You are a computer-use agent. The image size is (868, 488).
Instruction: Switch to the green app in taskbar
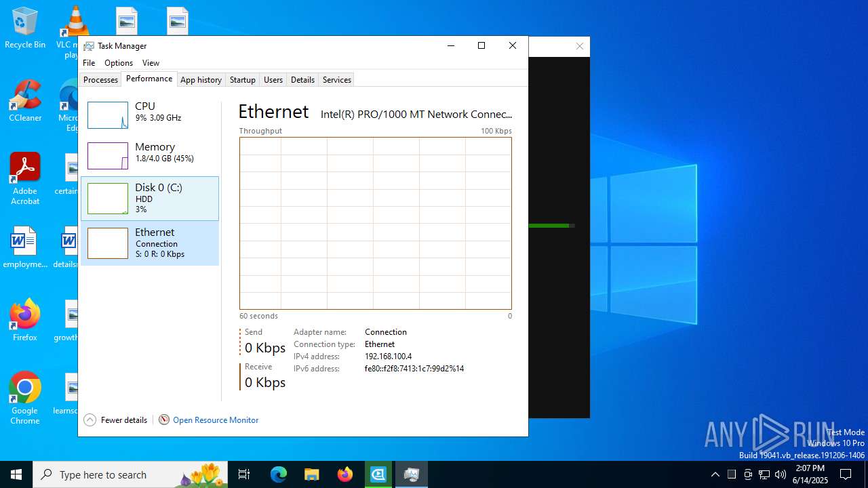point(378,474)
